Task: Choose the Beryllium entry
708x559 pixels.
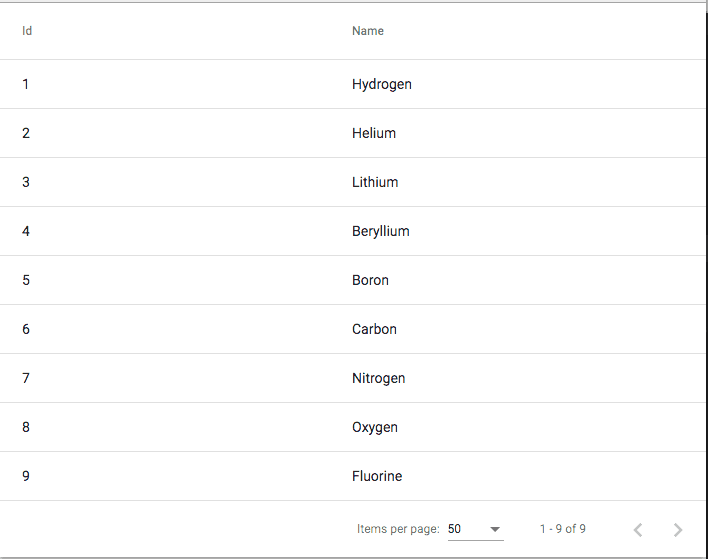Action: tap(381, 231)
